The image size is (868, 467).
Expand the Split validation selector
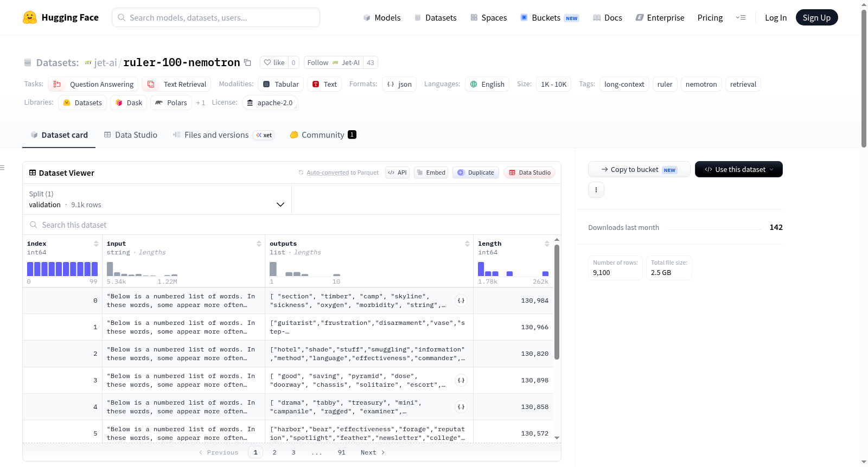(x=157, y=199)
